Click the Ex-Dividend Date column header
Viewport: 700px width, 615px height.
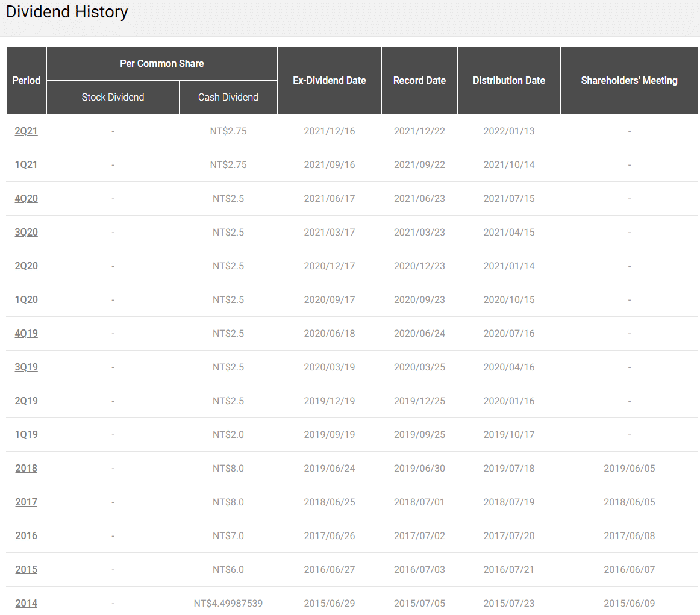[329, 80]
